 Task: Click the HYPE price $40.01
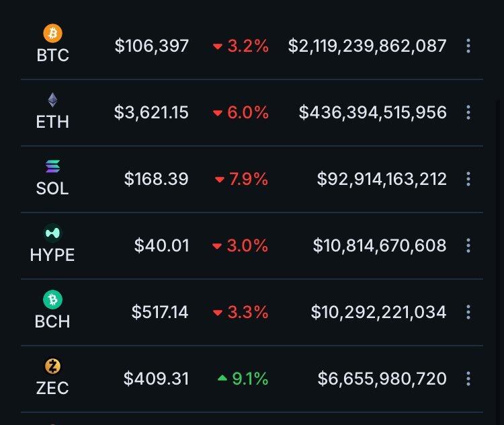tap(161, 245)
